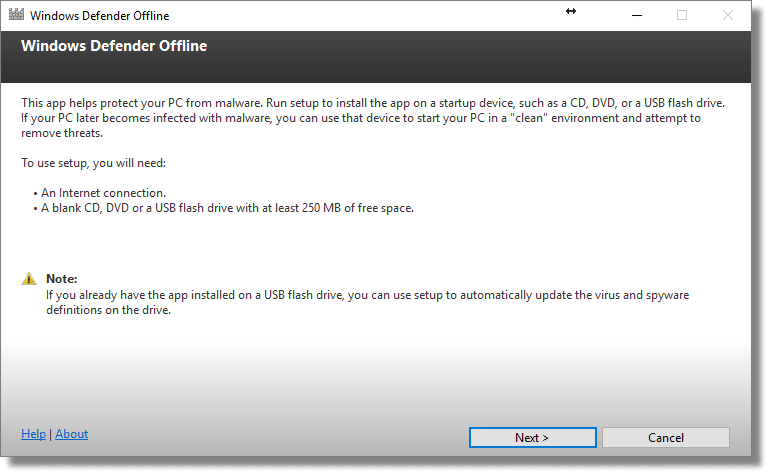Open the About link
The image size is (766, 471).
click(x=71, y=434)
